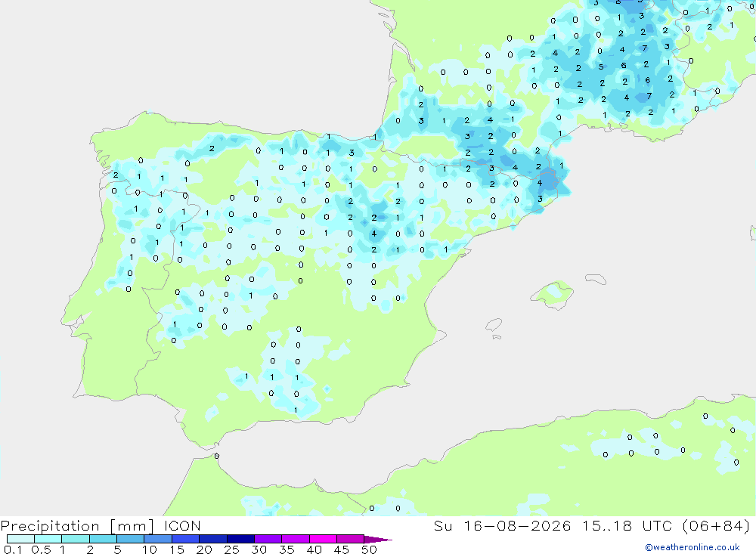Viewport: 756px width, 554px height.
Task: Click Menorca island outline on the map
Action: pos(596,279)
